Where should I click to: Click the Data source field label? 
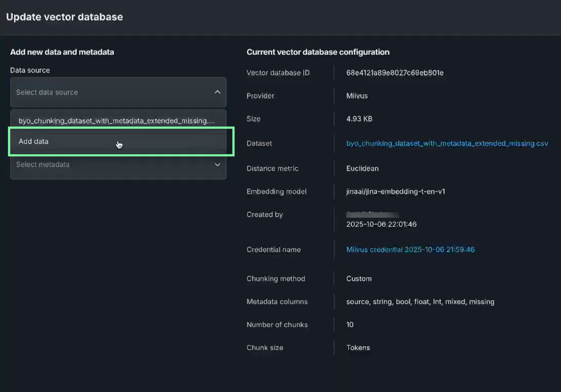(30, 70)
